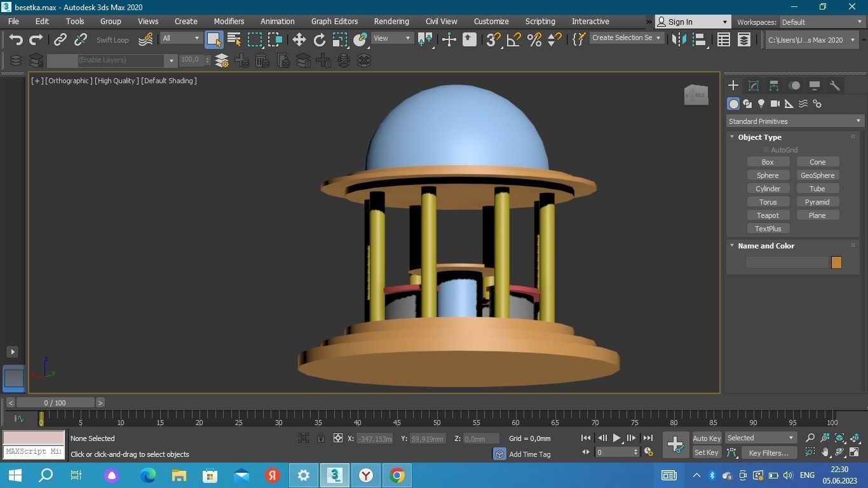Choose the Rectangular Selection Region tool
This screenshot has height=488, width=868.
[x=255, y=39]
